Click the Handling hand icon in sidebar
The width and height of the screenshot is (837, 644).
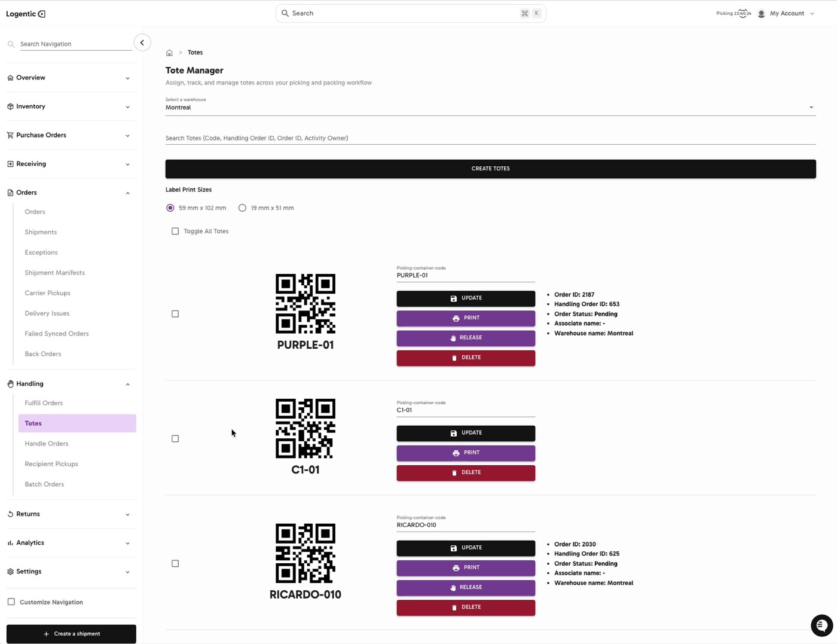click(10, 384)
